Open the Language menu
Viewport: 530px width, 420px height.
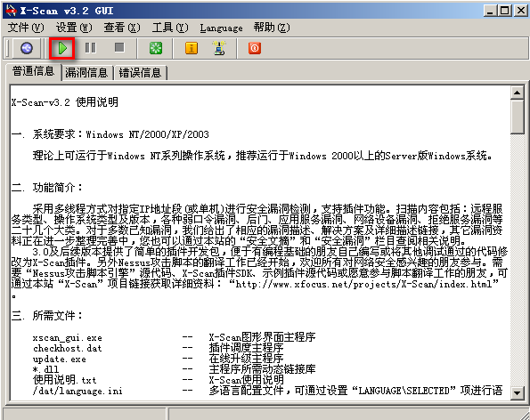[x=221, y=28]
